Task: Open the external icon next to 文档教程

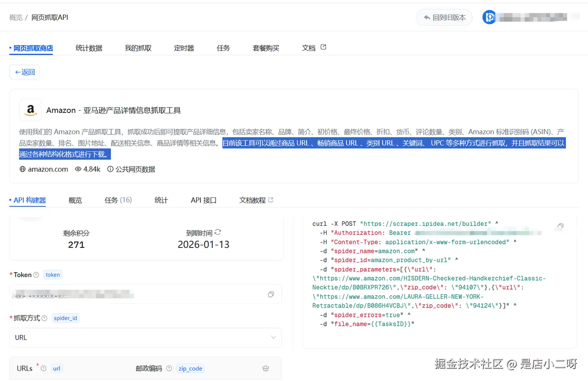Action: point(271,200)
